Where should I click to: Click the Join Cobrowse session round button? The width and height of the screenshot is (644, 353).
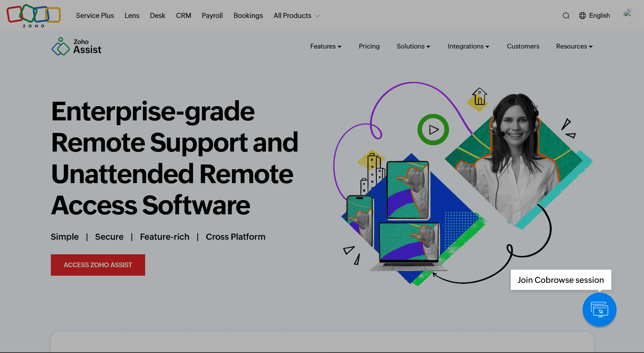pyautogui.click(x=599, y=310)
